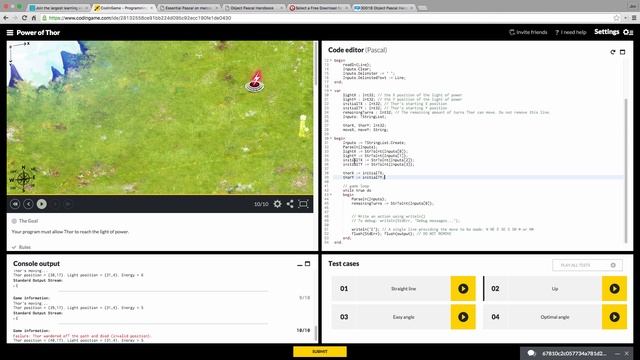
Task: Play the game replay
Action: pyautogui.click(x=42, y=204)
